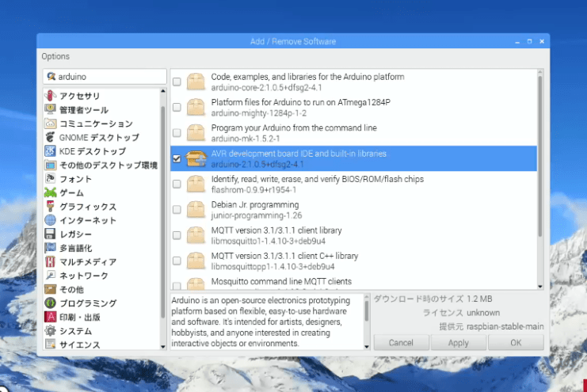Click the selected arduino package install icon
587x392 pixels.
(196, 158)
